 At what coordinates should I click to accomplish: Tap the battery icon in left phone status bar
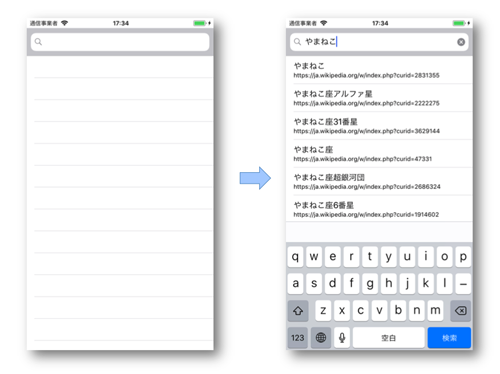pyautogui.click(x=200, y=23)
